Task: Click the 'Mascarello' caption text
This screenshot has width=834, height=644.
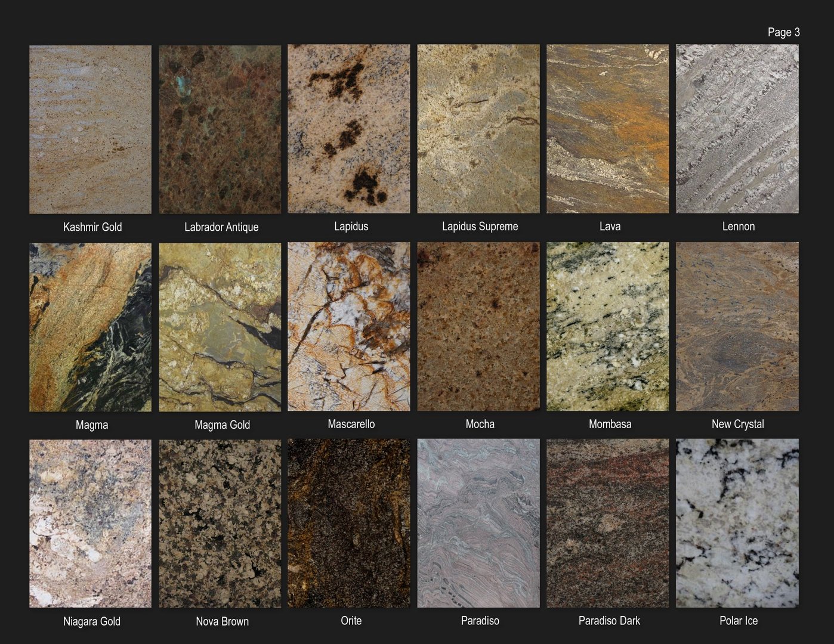Action: point(351,425)
